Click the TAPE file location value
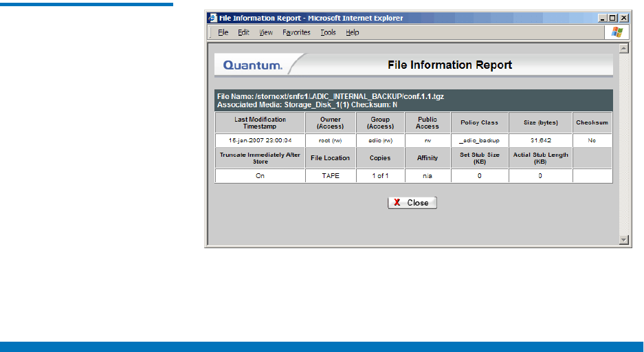This screenshot has height=352, width=644. [330, 176]
